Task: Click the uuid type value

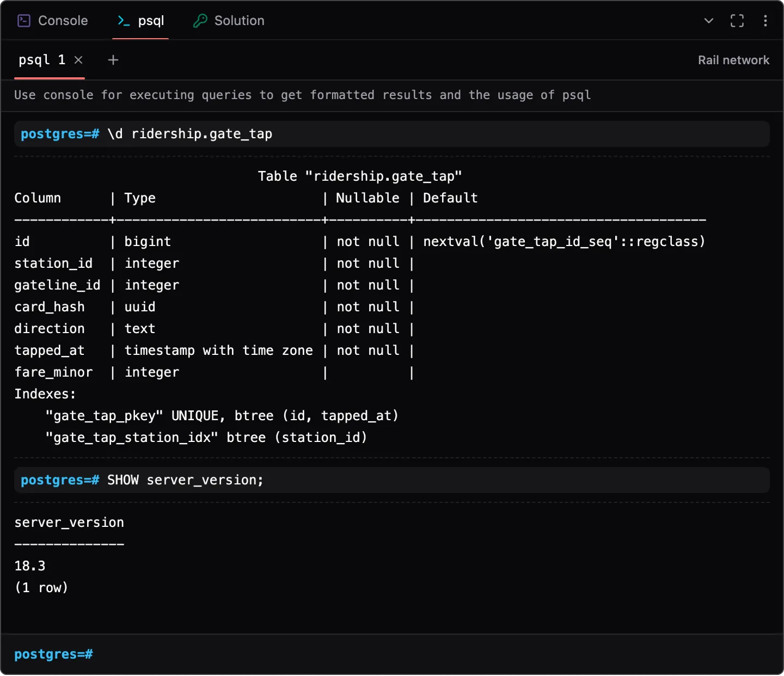Action: pyautogui.click(x=140, y=307)
